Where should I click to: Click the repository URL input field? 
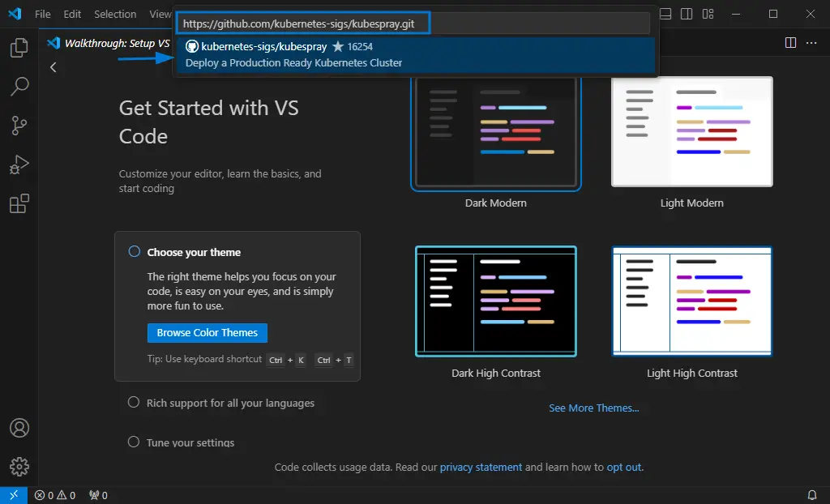(303, 23)
